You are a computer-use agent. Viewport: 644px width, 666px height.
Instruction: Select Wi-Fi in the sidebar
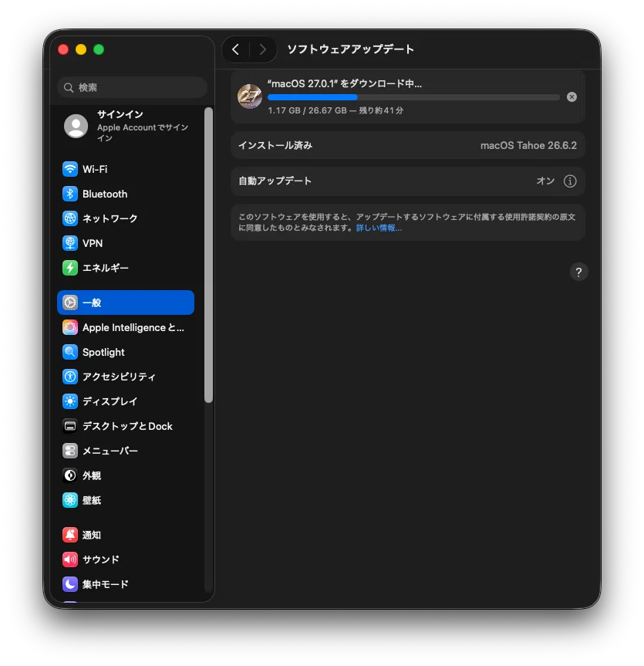(126, 169)
